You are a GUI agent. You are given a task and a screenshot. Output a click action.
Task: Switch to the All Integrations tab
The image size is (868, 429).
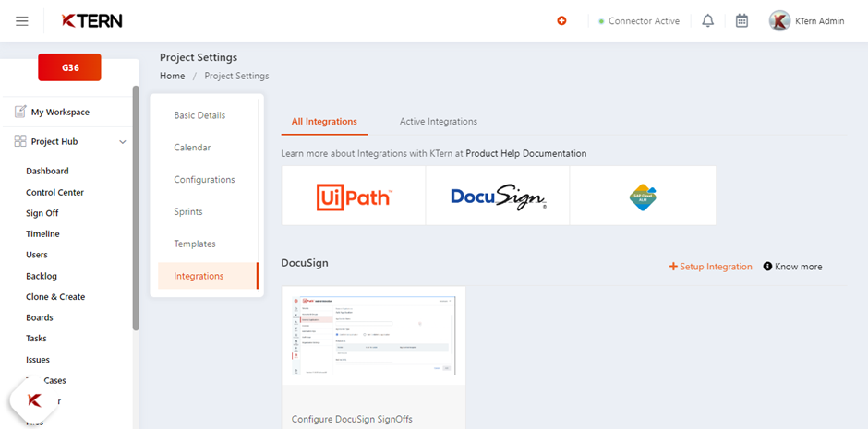point(324,121)
